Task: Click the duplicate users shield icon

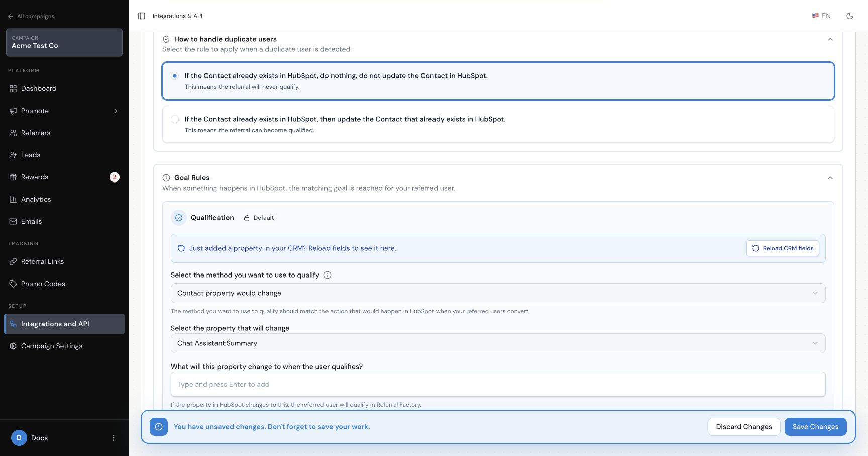Action: coord(166,39)
